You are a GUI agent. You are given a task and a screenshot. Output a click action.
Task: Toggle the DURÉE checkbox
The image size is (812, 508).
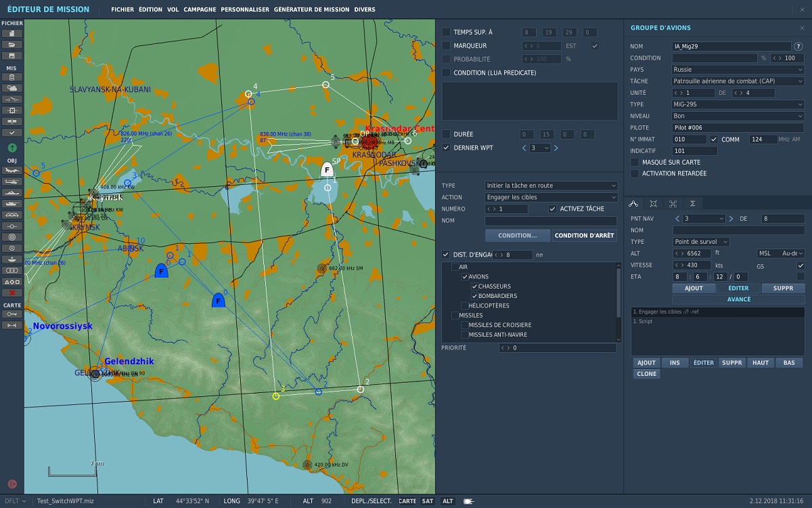(x=446, y=134)
